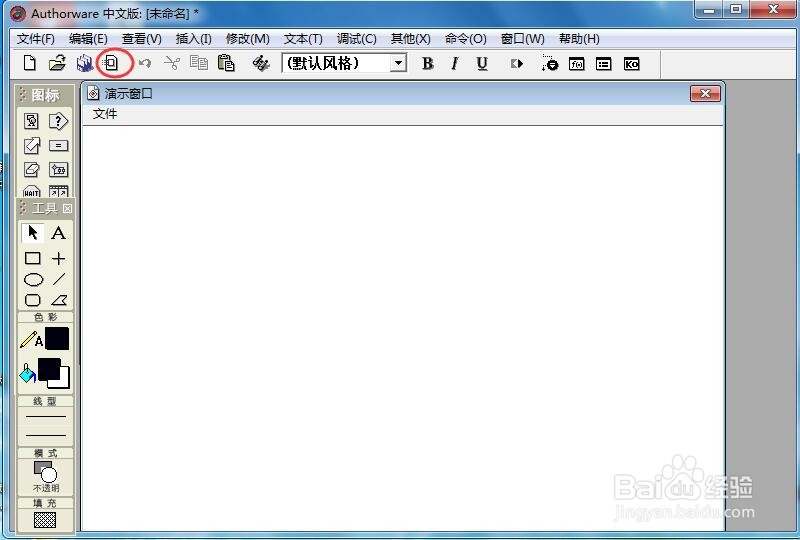800x540 pixels.
Task: Click the fill pattern swatch under 填充
Action: (x=45, y=520)
